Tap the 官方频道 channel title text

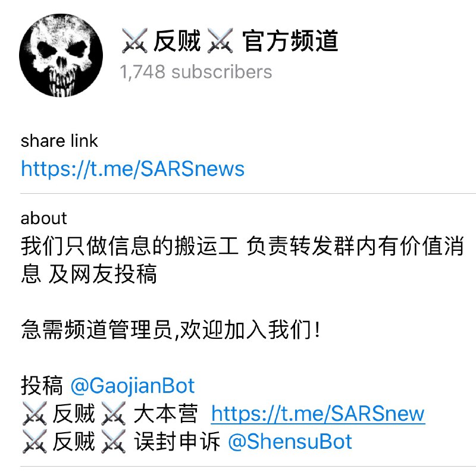290,40
